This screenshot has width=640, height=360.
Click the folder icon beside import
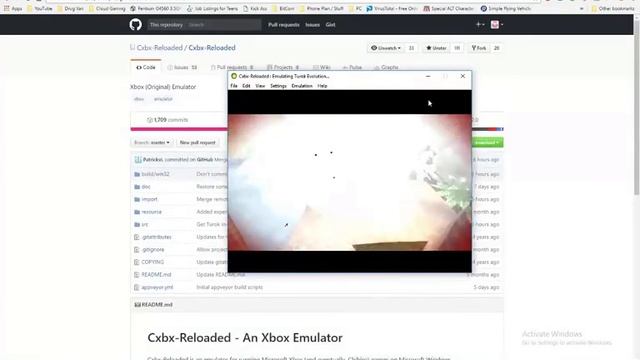(x=137, y=200)
